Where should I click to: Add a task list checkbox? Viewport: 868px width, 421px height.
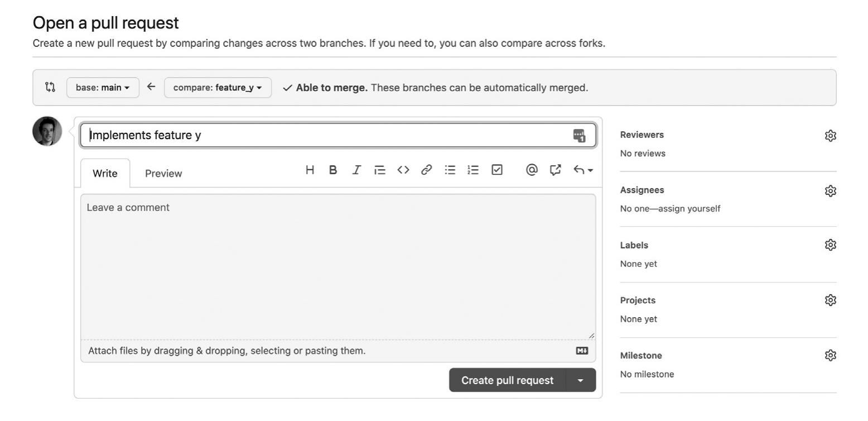pos(497,170)
